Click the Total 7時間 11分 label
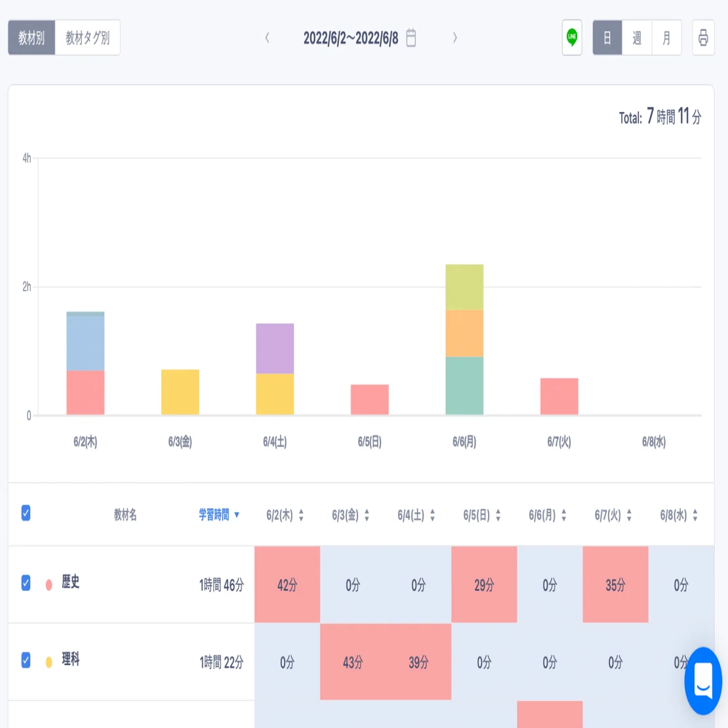Image resolution: width=728 pixels, height=728 pixels. [660, 116]
